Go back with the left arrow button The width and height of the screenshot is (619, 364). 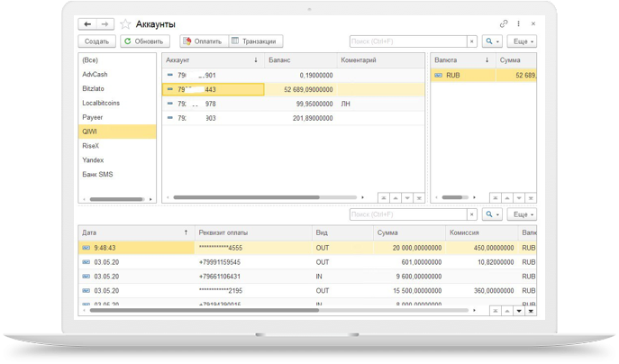(x=87, y=24)
